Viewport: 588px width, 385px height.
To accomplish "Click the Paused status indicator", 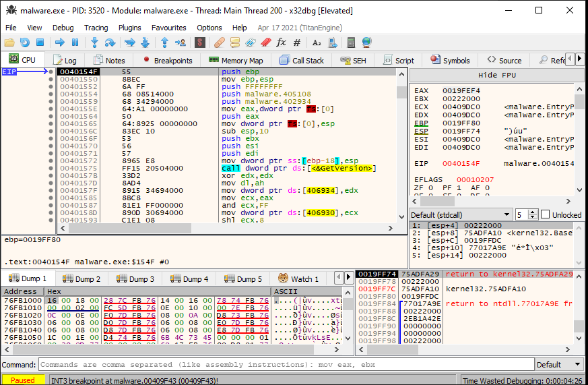I will pyautogui.click(x=23, y=380).
